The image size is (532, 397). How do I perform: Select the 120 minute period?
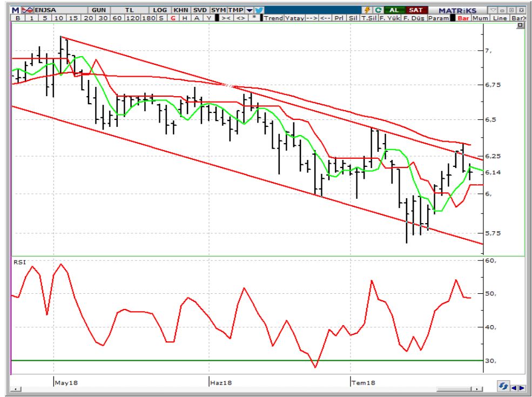click(x=133, y=18)
